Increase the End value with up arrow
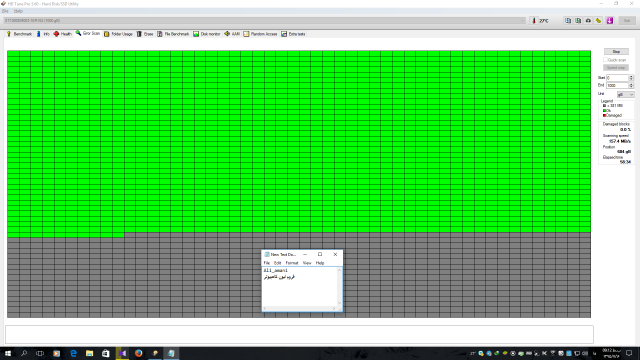Screen dimensions: 640x360 point(631,84)
